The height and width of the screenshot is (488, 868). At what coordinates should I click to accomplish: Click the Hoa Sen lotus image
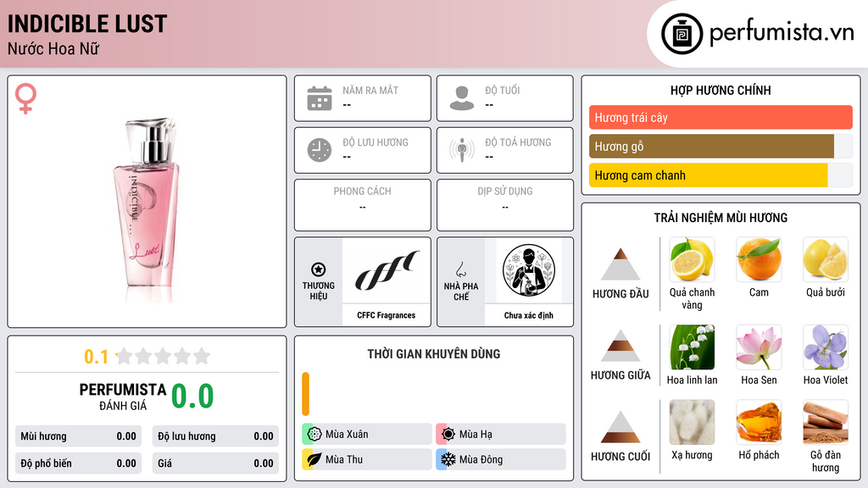click(x=759, y=347)
